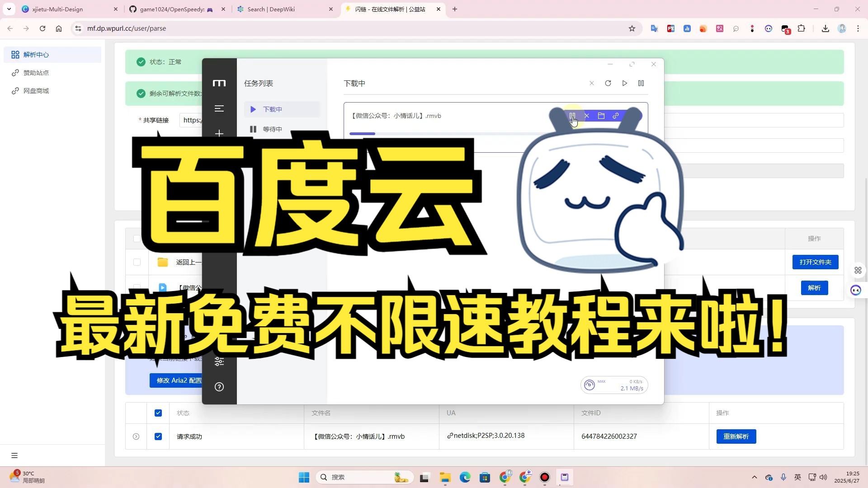Screen dimensions: 868x488
Task: Tick the checkbox beside 返回上一 folder row
Action: coord(137,262)
